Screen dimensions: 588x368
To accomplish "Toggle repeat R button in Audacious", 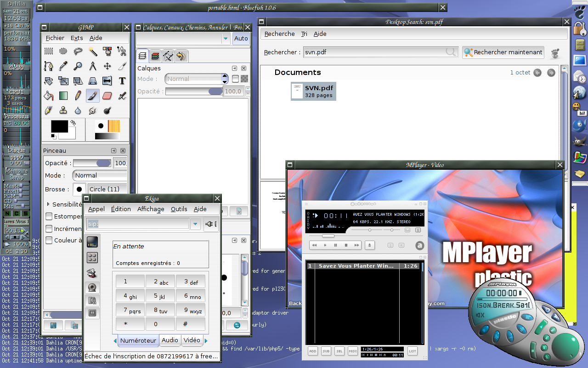I will coord(401,245).
